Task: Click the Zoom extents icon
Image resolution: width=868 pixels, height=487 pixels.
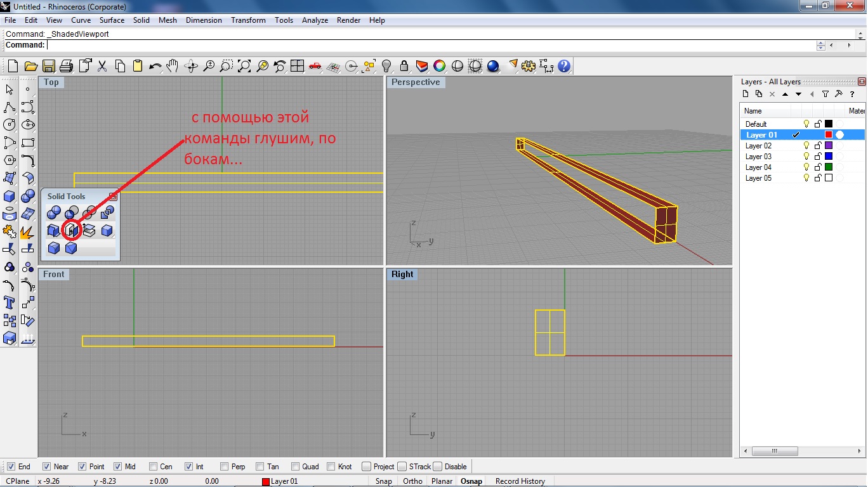Action: coord(244,66)
